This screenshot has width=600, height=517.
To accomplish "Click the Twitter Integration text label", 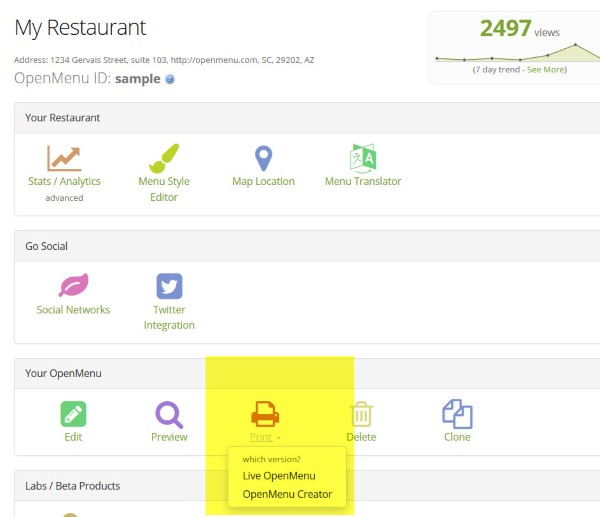I will click(x=168, y=317).
